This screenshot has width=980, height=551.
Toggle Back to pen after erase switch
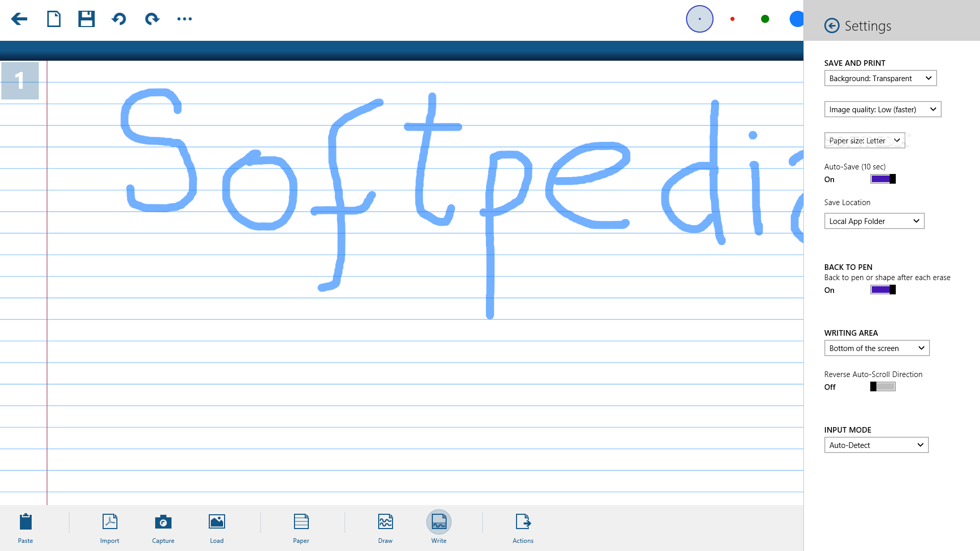click(883, 290)
